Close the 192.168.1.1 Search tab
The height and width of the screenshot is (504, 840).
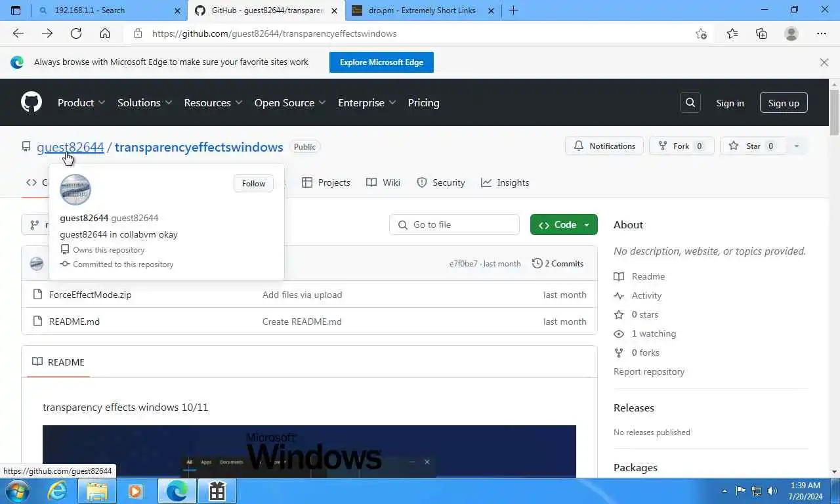178,10
